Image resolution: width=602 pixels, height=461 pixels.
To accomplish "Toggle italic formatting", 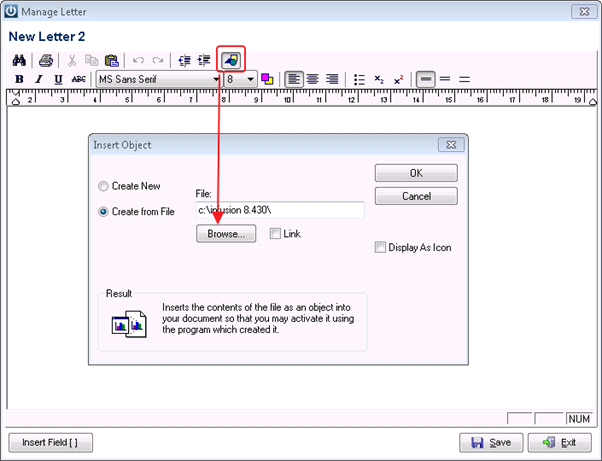I will pyautogui.click(x=38, y=79).
